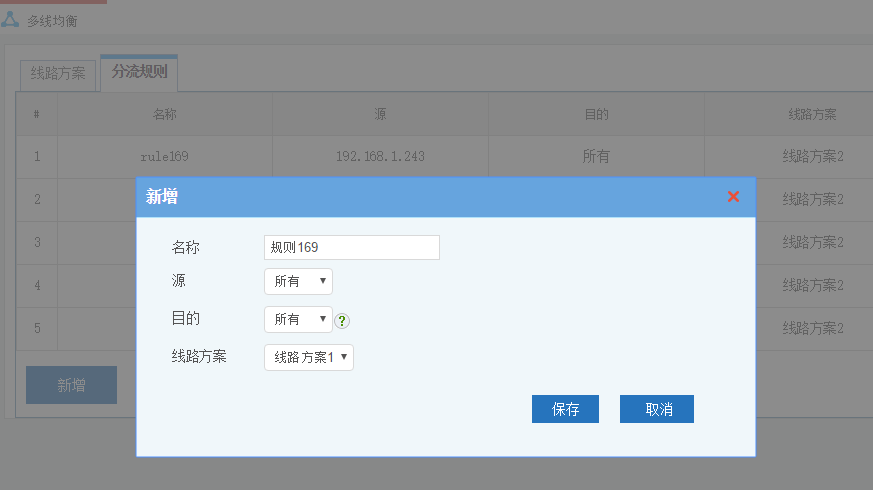
Task: Click the green help icon beside 目的
Action: point(342,321)
